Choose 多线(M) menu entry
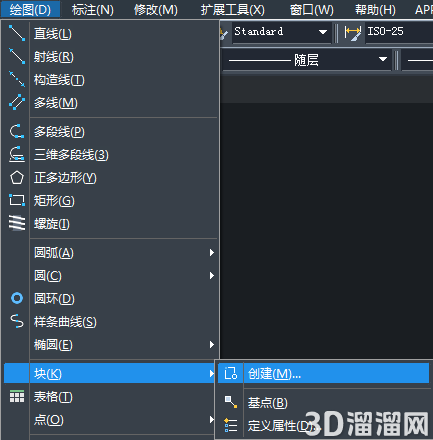Screen dimensions: 433x440 click(111, 102)
